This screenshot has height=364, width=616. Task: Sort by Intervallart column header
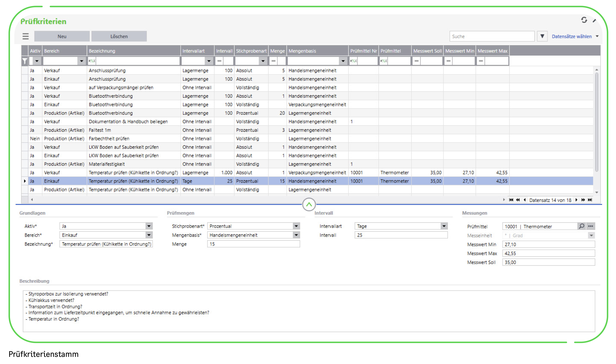pyautogui.click(x=197, y=51)
